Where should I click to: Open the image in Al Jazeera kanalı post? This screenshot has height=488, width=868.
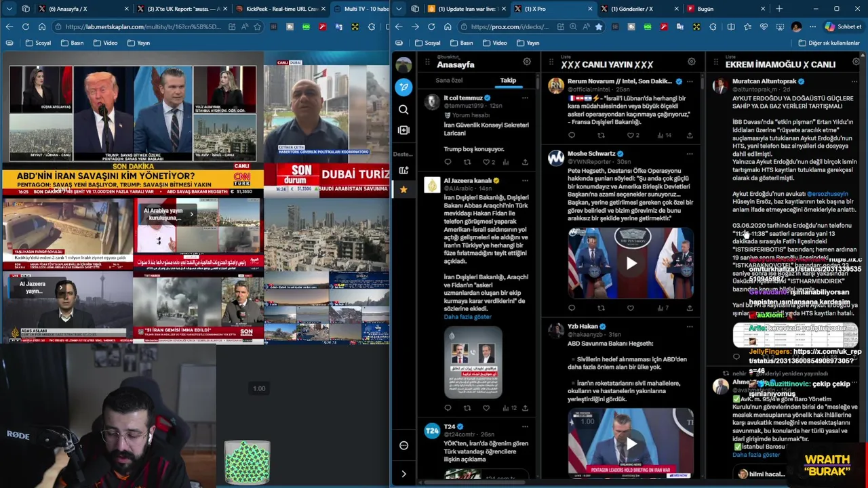point(473,362)
